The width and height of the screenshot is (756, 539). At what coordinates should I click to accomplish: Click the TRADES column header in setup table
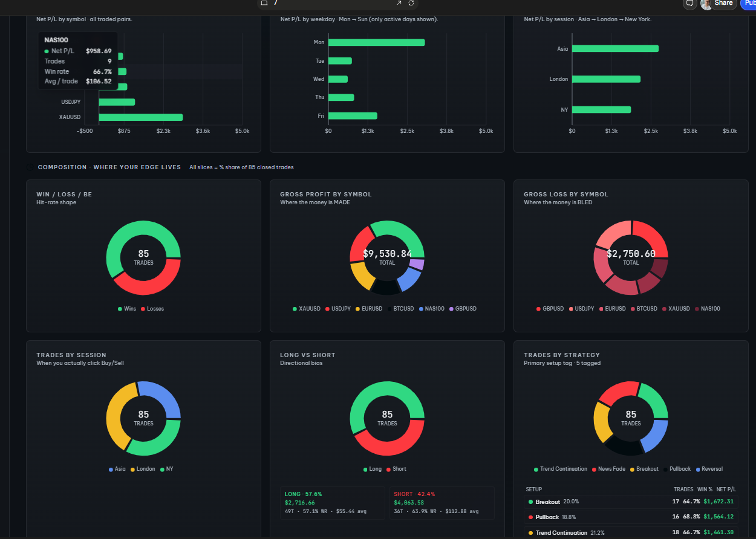point(683,489)
